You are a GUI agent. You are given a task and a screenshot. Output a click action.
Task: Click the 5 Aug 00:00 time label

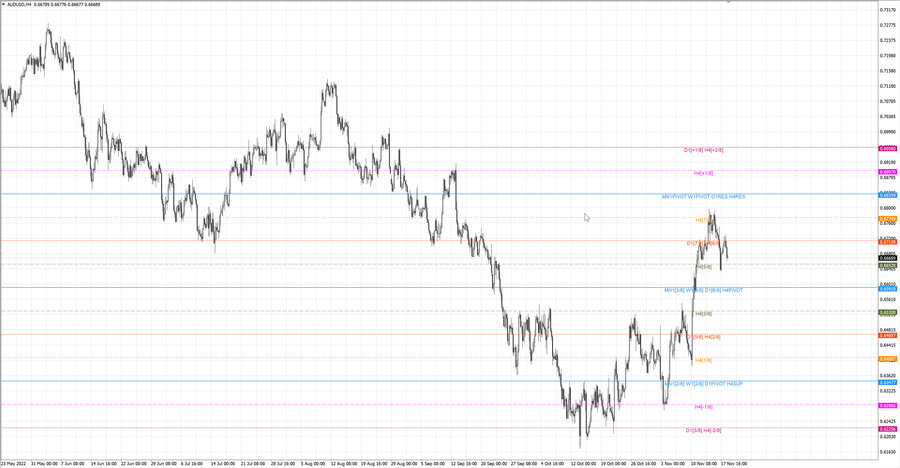coord(313,463)
